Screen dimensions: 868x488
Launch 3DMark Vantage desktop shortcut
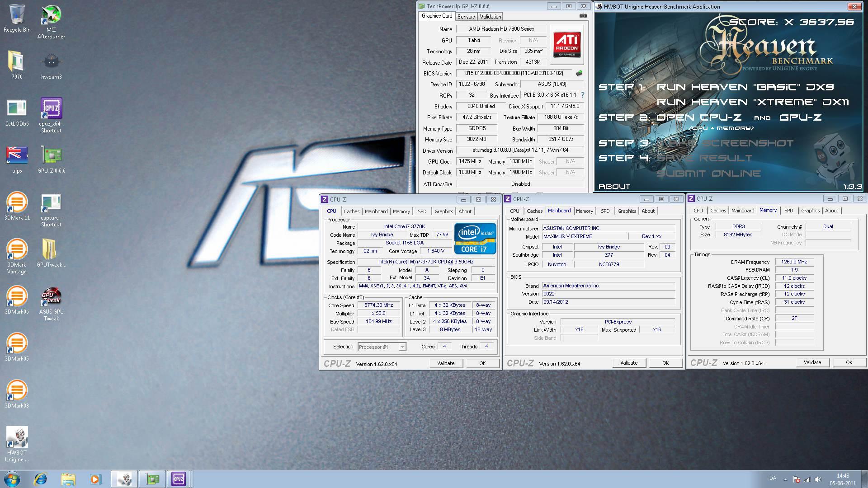tap(17, 257)
